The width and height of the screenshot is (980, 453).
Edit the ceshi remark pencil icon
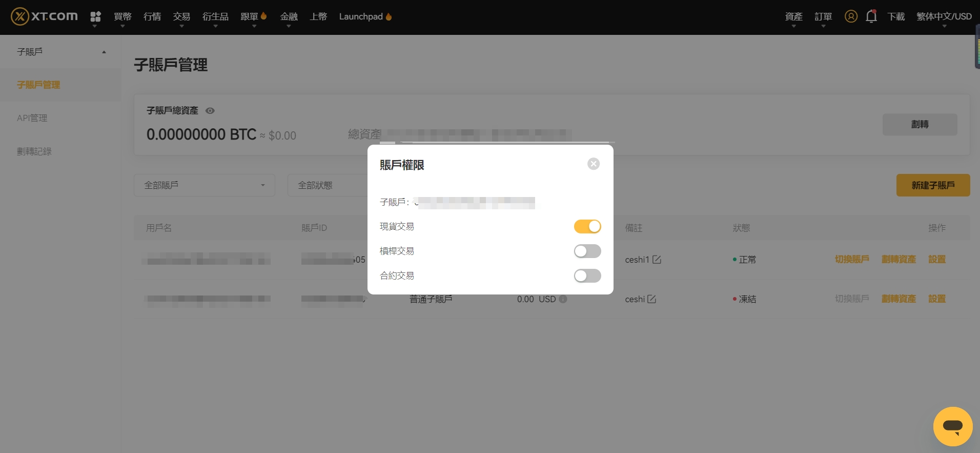[652, 299]
